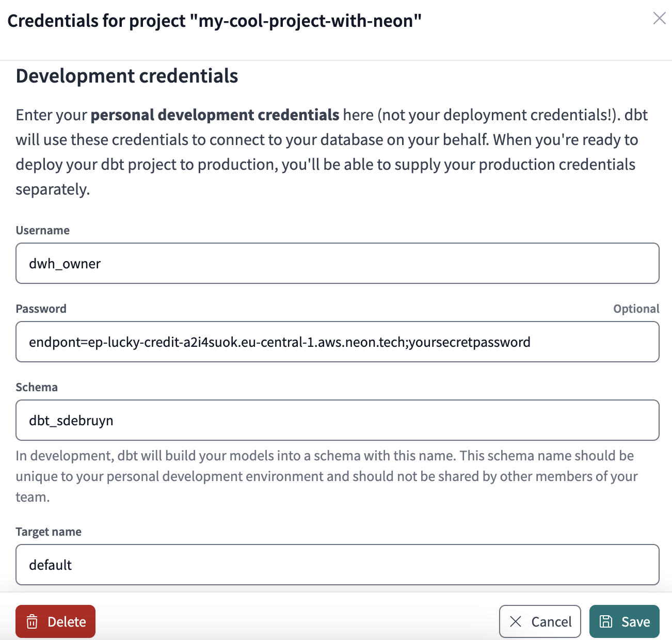This screenshot has height=640, width=672.
Task: Click the Target name label
Action: [49, 531]
